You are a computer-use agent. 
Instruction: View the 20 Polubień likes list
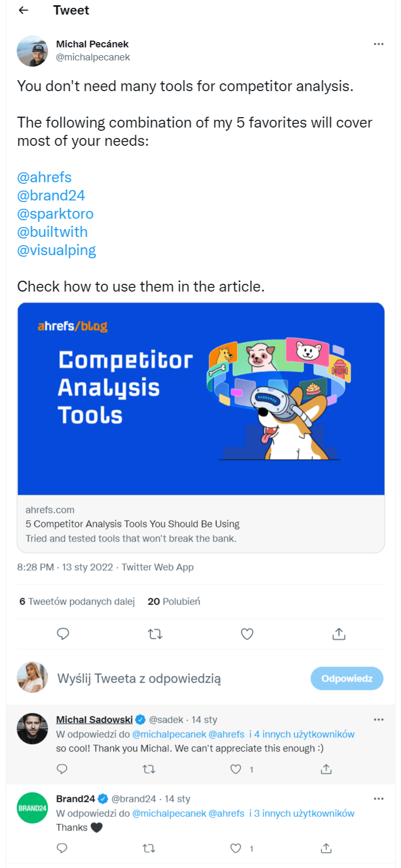tap(174, 601)
